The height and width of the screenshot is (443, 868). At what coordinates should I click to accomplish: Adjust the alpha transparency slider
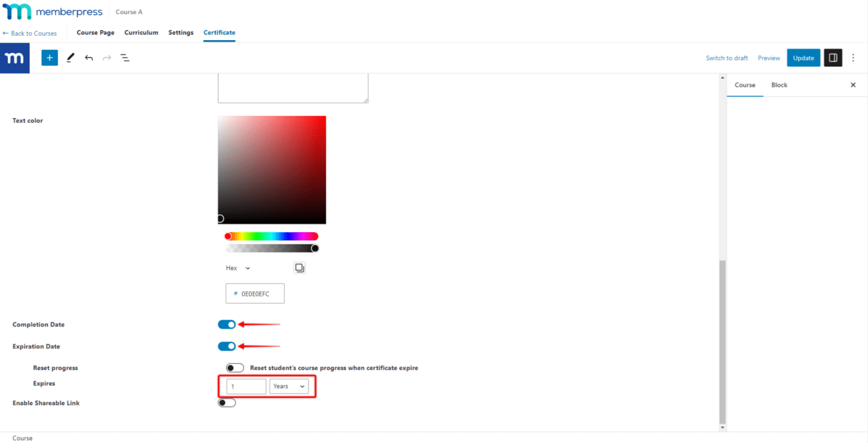[271, 248]
